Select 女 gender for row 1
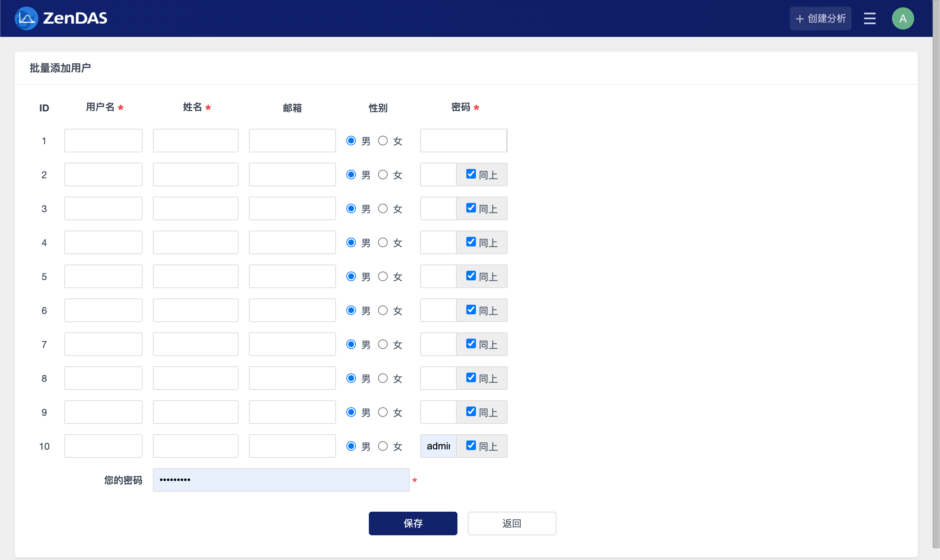 (x=383, y=141)
